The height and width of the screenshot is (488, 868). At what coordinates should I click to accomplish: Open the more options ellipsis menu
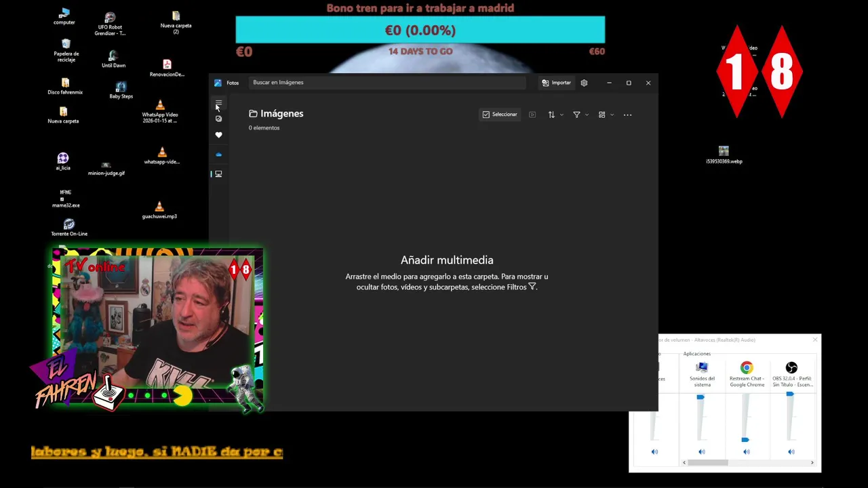[627, 115]
